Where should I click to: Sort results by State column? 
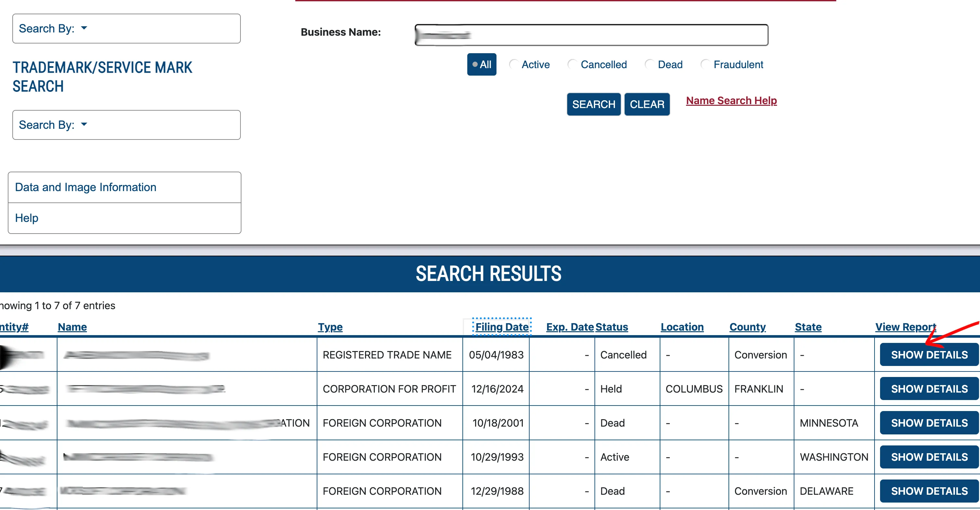click(808, 327)
